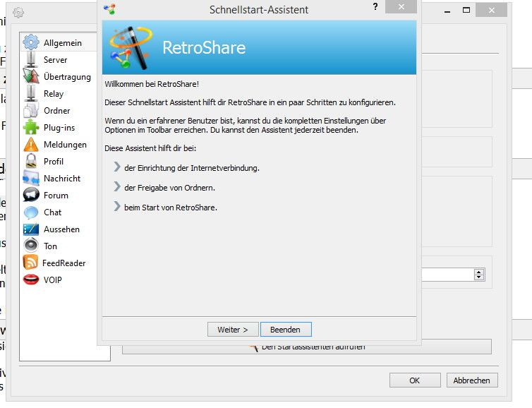Select the Ordner settings entry
Screen dimensions: 532x408
(59, 110)
